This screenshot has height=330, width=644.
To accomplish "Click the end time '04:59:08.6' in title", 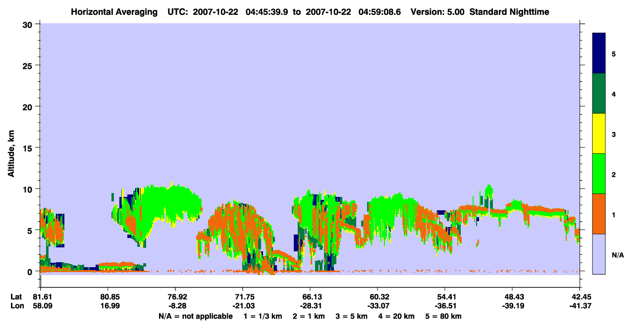I will [x=379, y=11].
